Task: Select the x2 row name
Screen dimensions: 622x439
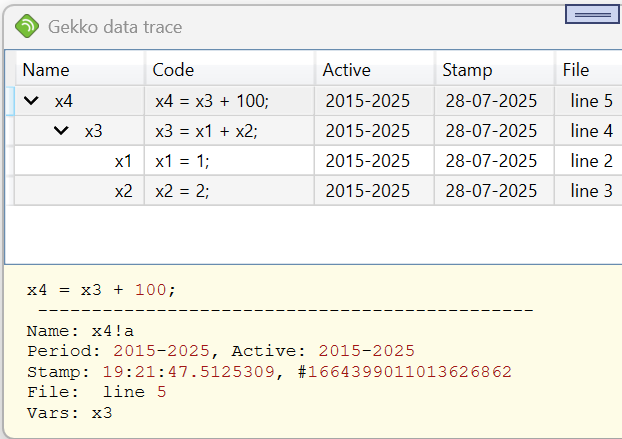Action: (123, 191)
